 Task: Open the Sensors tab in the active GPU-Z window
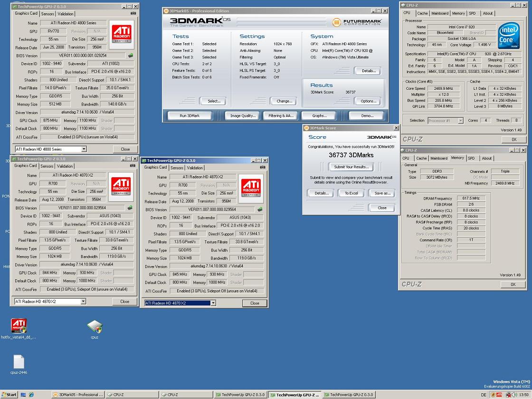(x=177, y=168)
